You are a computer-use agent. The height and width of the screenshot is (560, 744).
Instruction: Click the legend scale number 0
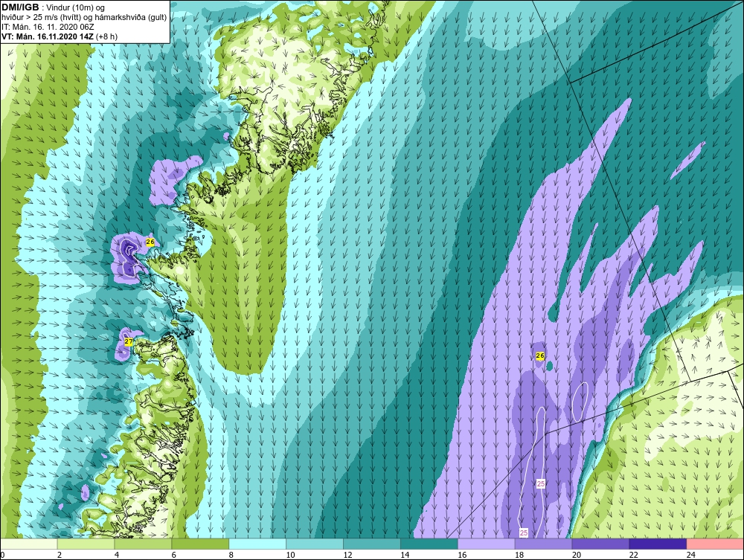(x=2, y=555)
